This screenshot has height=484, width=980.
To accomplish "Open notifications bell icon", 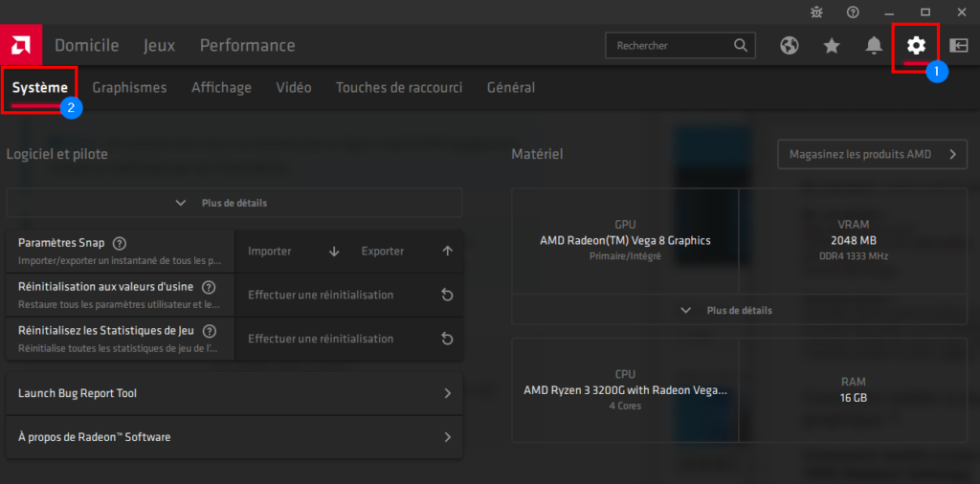I will click(x=874, y=46).
